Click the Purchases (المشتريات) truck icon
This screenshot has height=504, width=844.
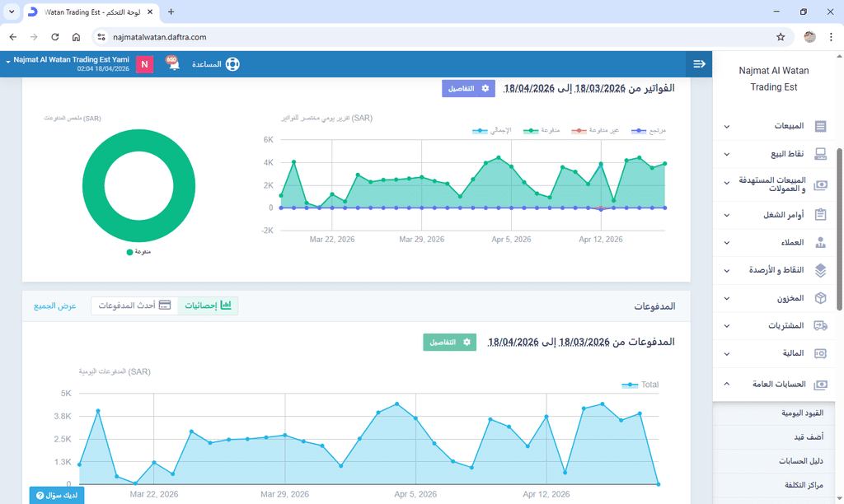(820, 326)
